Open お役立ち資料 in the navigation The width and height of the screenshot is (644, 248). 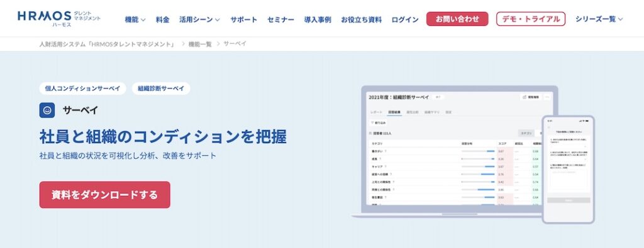tap(362, 19)
